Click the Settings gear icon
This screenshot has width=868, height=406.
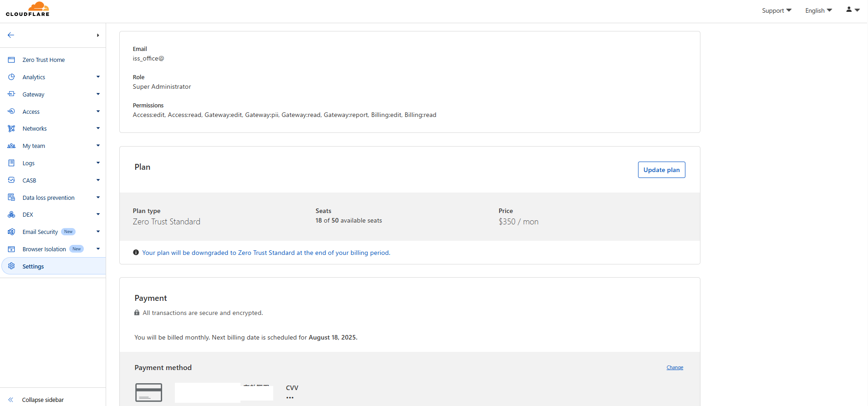[x=11, y=266]
